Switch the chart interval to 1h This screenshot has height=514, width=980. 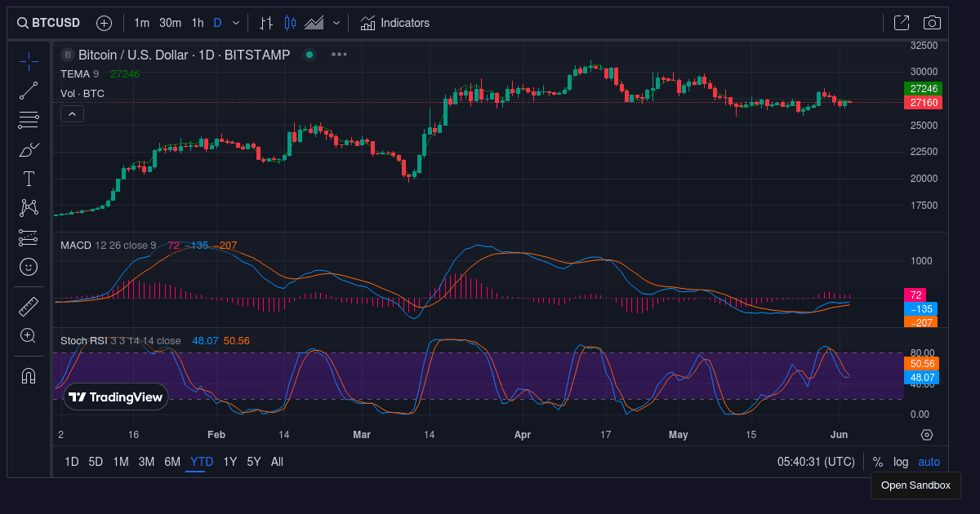coord(197,22)
